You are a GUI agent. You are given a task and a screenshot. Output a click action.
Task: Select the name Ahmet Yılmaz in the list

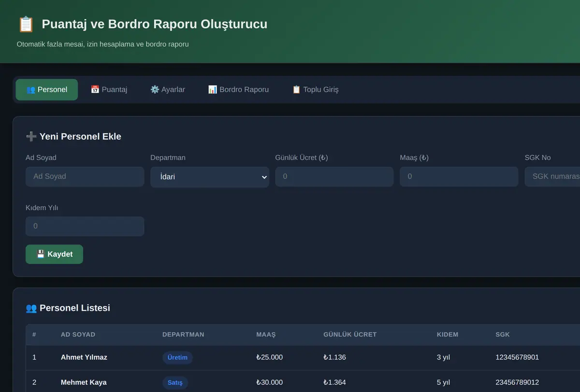(84, 357)
